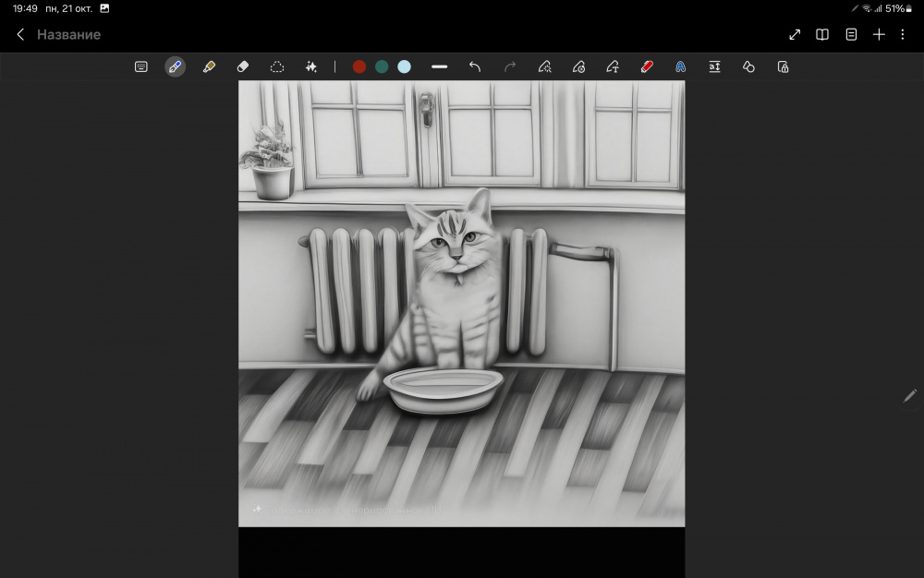Tap the note title field "Название"
924x578 pixels.
pyautogui.click(x=68, y=34)
